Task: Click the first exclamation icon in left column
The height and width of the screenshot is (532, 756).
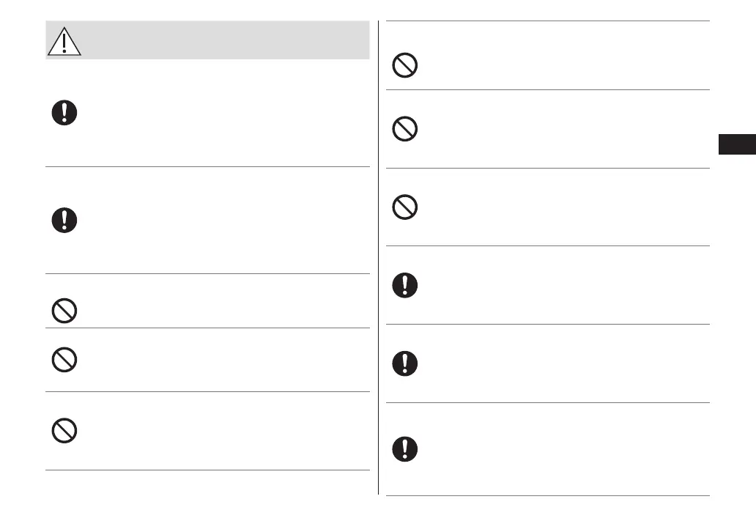Action: 64,113
